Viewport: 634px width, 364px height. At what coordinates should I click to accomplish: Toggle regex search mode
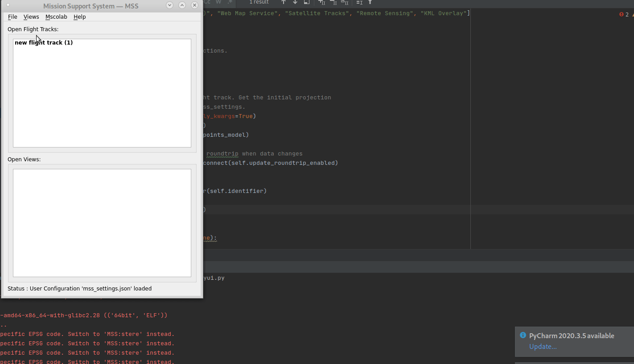(230, 2)
